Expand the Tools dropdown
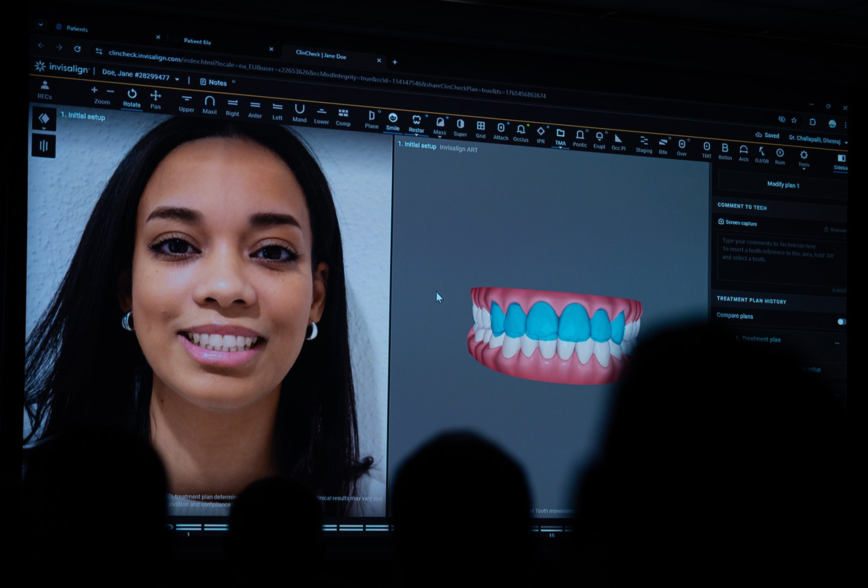 804,167
